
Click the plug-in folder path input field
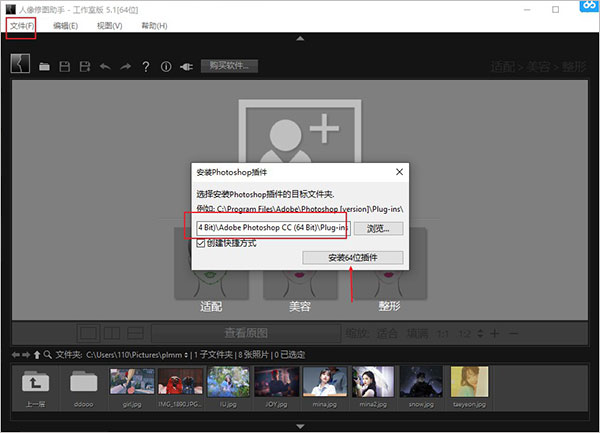pyautogui.click(x=273, y=228)
